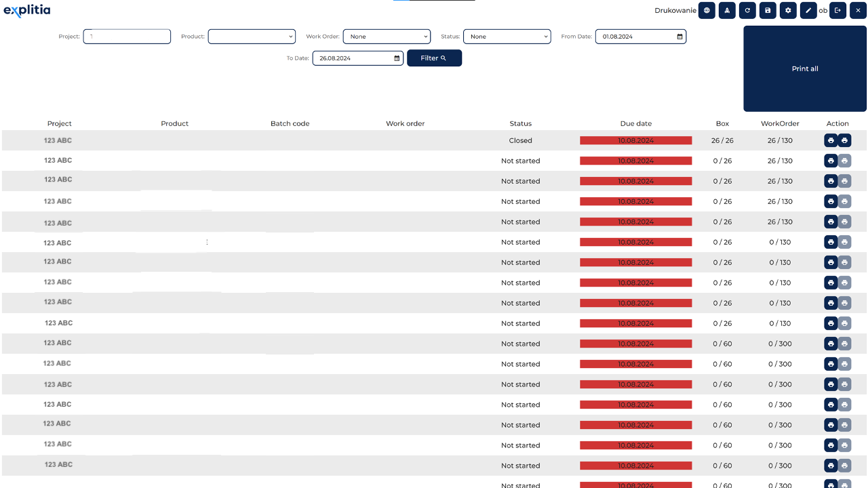Viewport: 868px width, 488px height.
Task: Open the Product dropdown
Action: 252,37
